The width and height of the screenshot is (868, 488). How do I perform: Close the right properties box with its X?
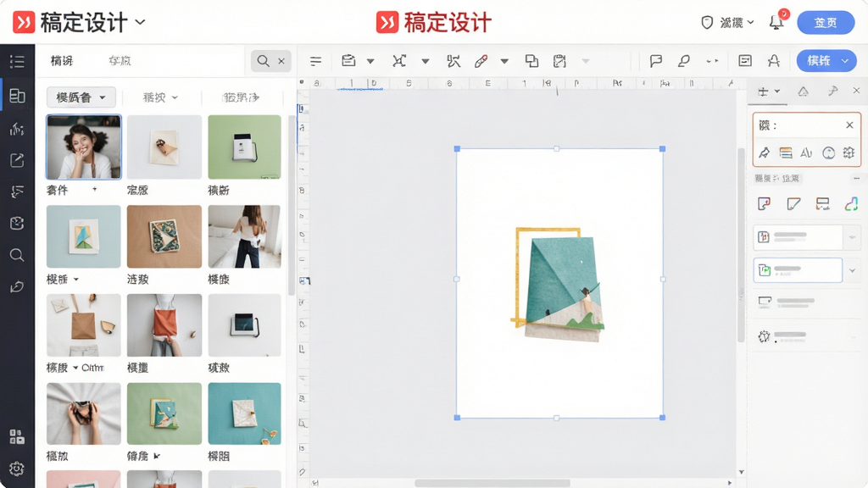click(849, 125)
